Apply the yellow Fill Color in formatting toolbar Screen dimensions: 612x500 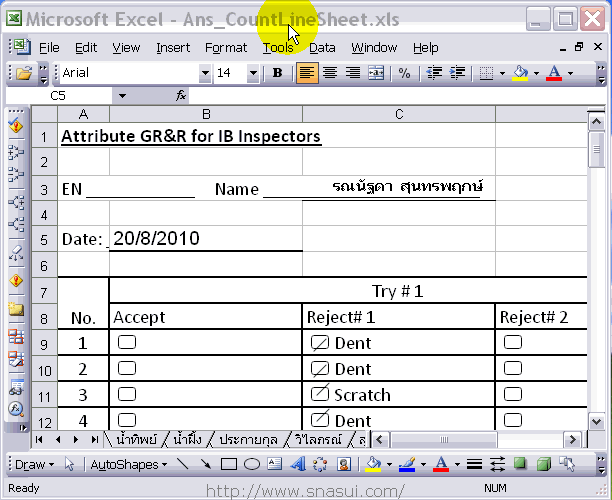(519, 73)
